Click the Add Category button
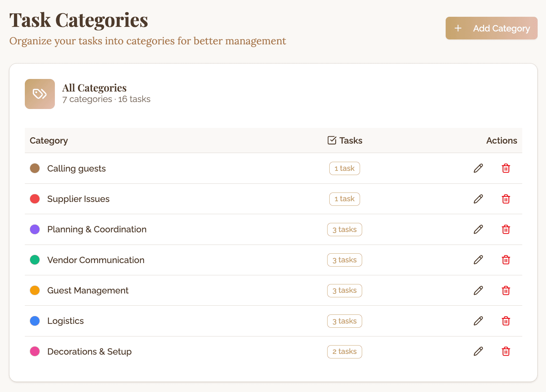Image resolution: width=546 pixels, height=392 pixels. coord(491,28)
